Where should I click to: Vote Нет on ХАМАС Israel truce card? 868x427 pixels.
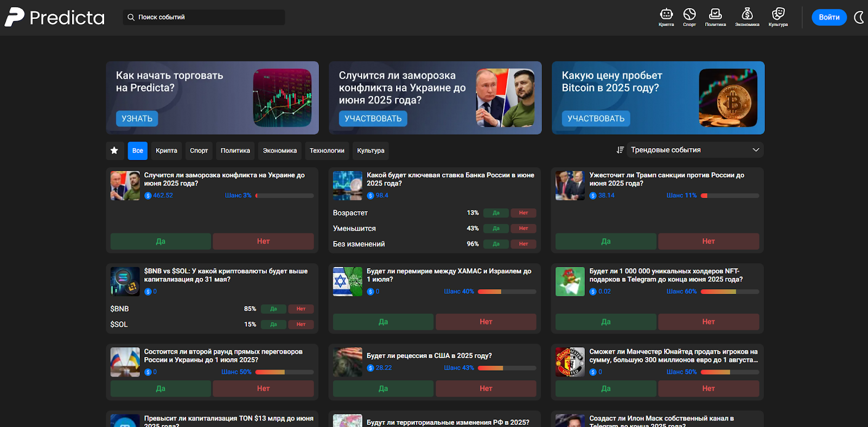(x=486, y=322)
